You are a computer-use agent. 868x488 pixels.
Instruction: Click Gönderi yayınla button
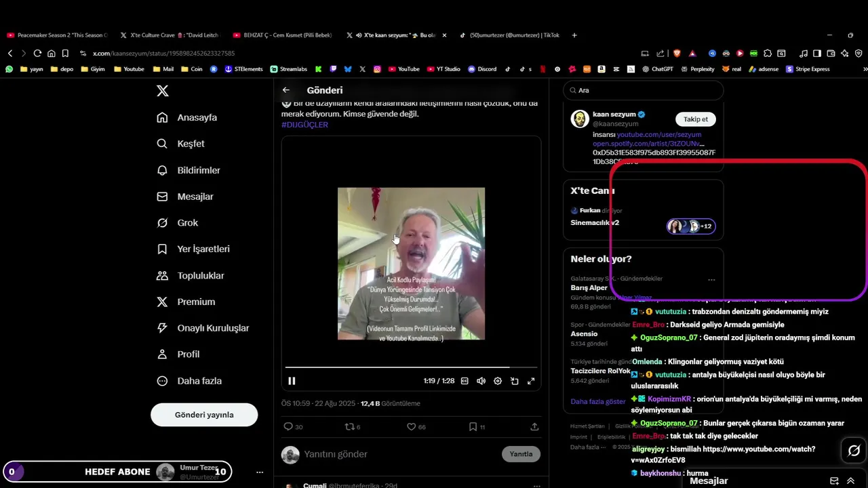[204, 415]
